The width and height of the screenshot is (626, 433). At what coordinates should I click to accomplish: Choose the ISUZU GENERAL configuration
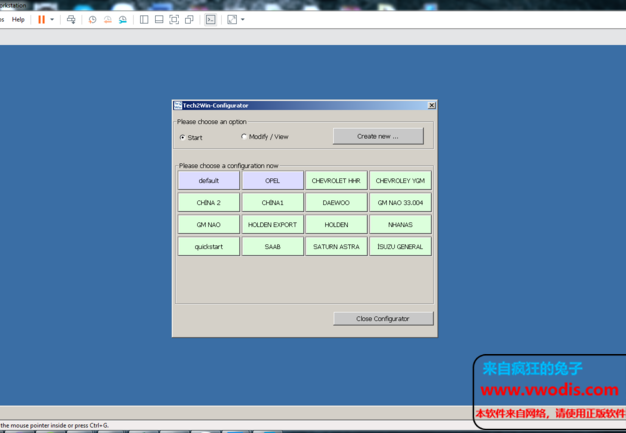pos(400,246)
